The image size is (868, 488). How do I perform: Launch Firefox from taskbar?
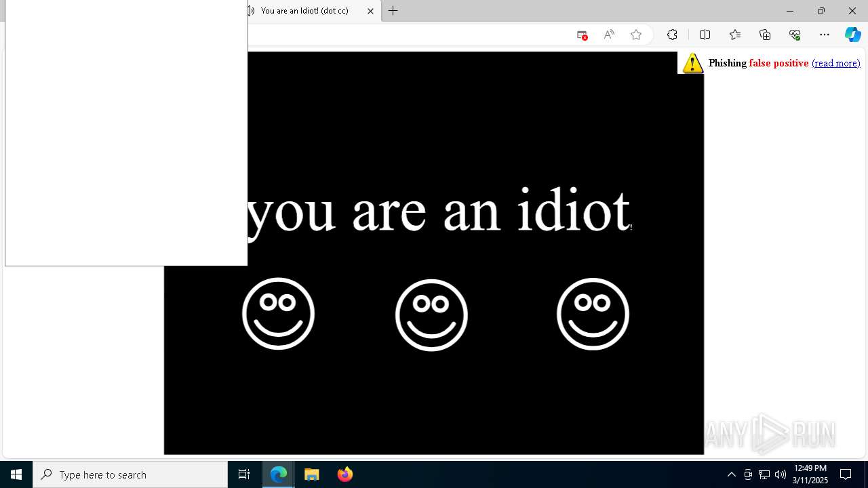click(344, 474)
